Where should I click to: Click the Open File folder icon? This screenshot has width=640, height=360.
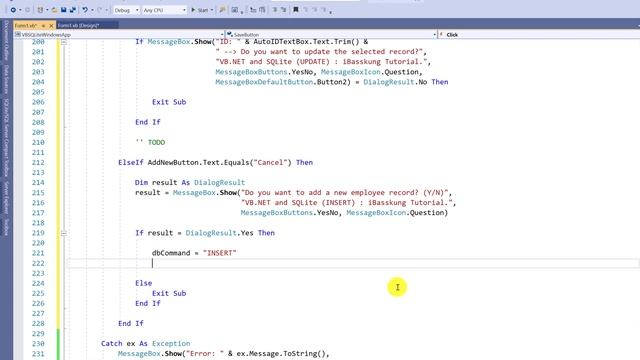[54, 10]
